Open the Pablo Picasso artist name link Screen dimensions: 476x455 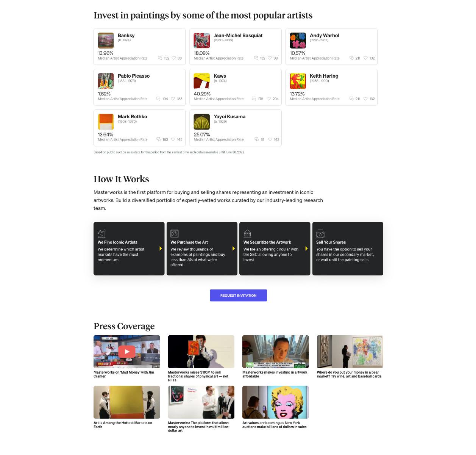click(134, 76)
